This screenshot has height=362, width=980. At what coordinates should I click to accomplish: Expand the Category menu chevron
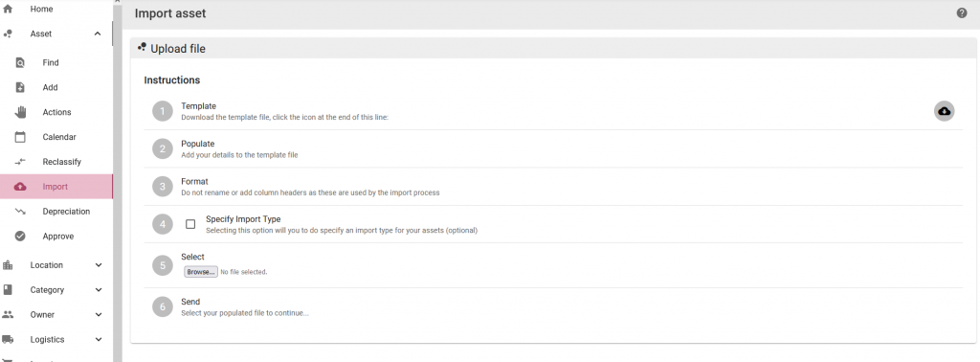99,290
